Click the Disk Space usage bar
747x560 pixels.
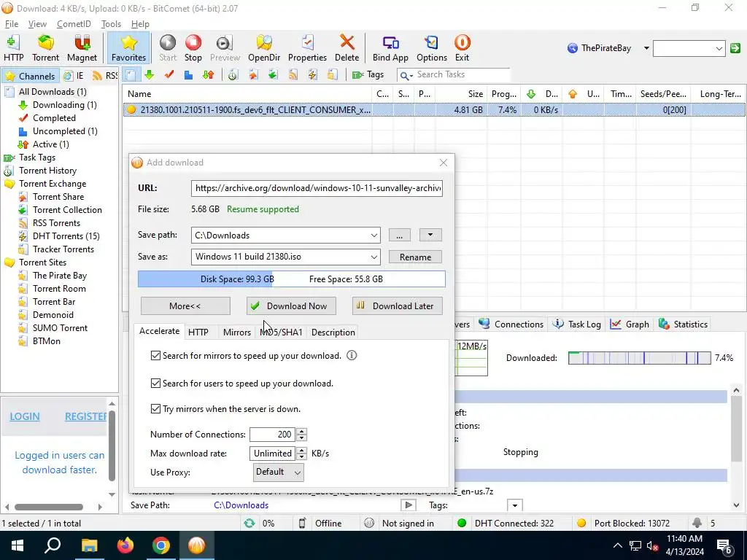click(x=292, y=279)
